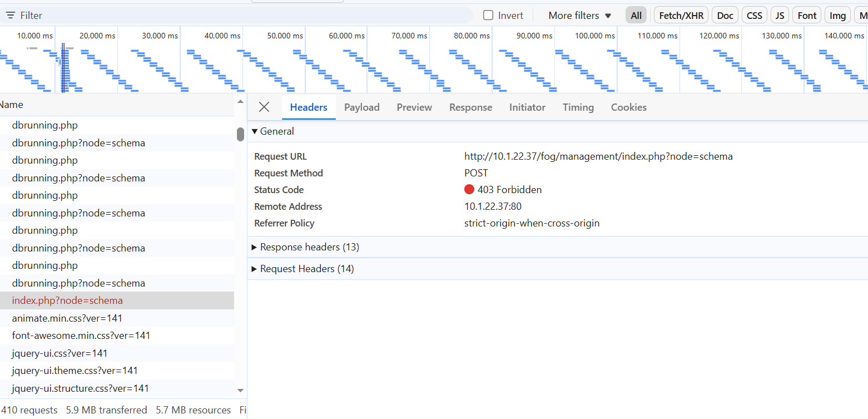Open the More filters dropdown
The height and width of the screenshot is (419, 868).
coord(580,16)
